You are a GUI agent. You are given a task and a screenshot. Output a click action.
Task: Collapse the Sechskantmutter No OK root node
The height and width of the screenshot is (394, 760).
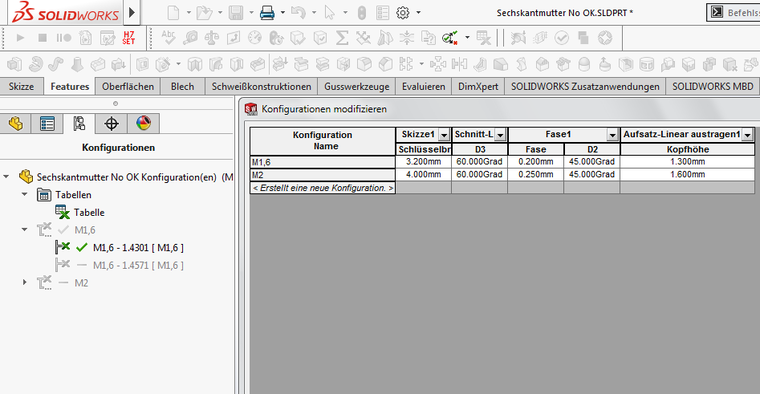pyautogui.click(x=6, y=176)
